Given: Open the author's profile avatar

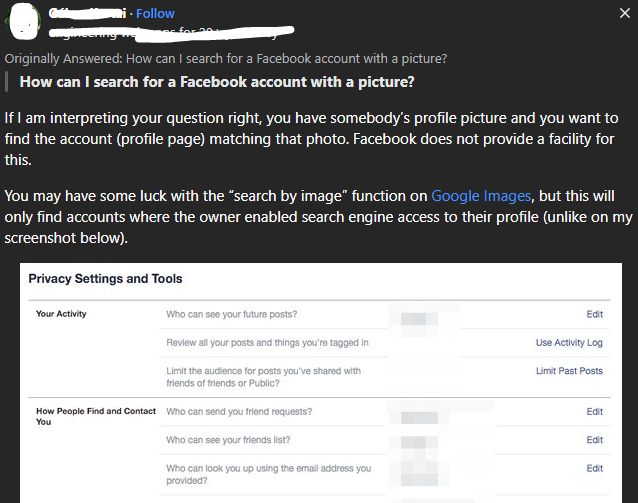Looking at the screenshot, I should (23, 21).
